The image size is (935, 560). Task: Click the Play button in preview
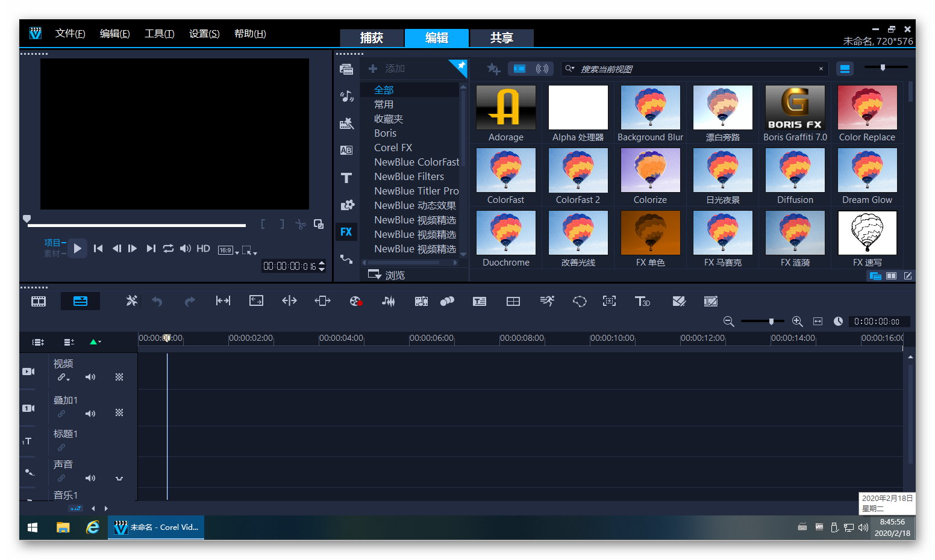(77, 248)
